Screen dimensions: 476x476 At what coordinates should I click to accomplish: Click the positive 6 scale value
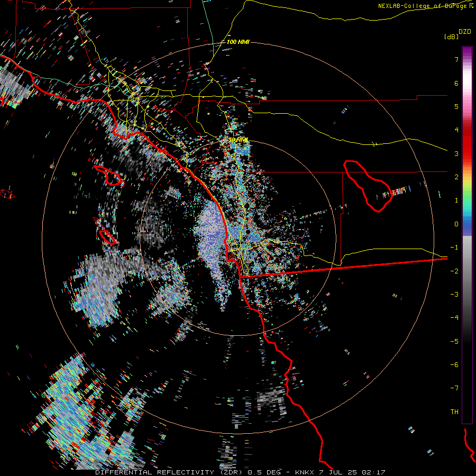(x=456, y=83)
